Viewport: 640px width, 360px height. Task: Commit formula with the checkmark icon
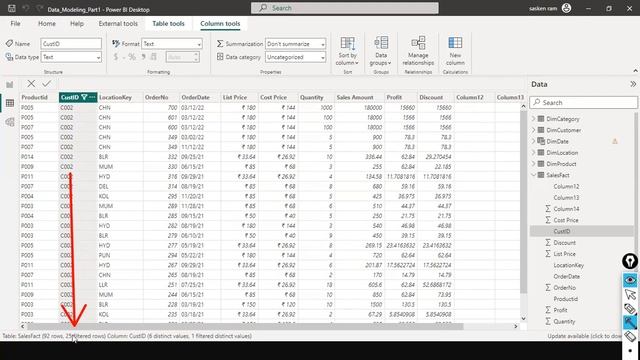pos(47,84)
